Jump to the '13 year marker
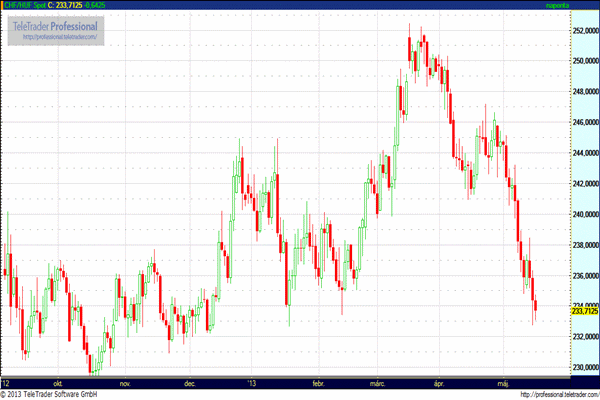This screenshot has width=600, height=400. pyautogui.click(x=252, y=382)
